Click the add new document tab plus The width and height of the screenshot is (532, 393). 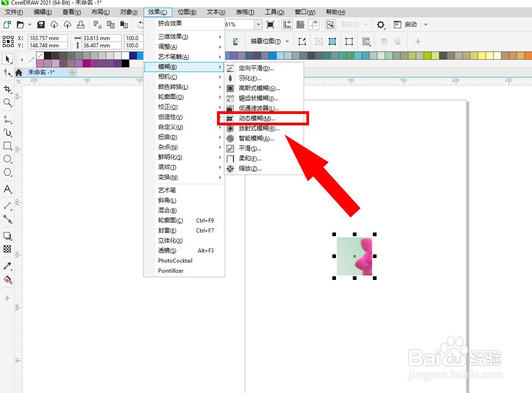[x=72, y=72]
